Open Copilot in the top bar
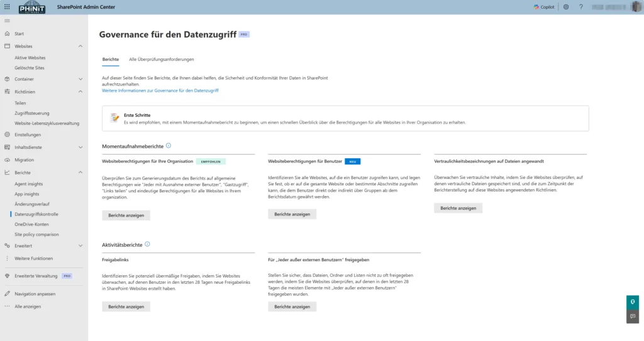 click(545, 7)
